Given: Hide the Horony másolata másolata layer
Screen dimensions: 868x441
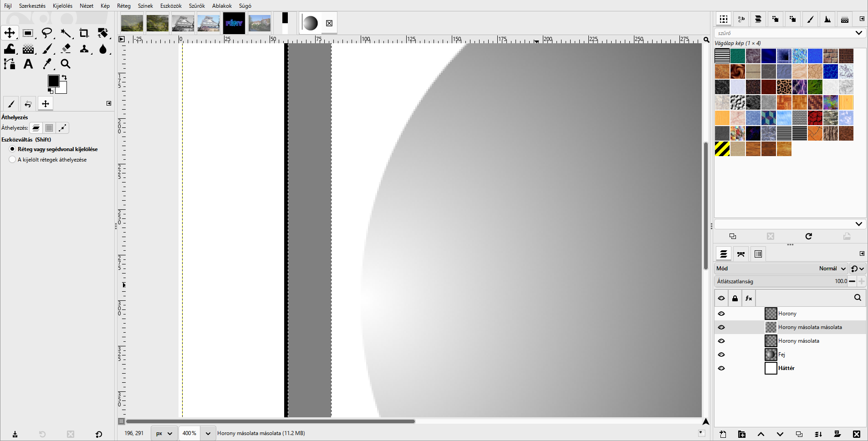Looking at the screenshot, I should point(721,327).
